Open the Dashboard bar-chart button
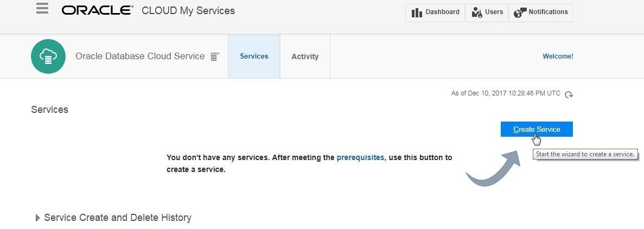Image resolution: width=644 pixels, height=229 pixels. pos(435,12)
